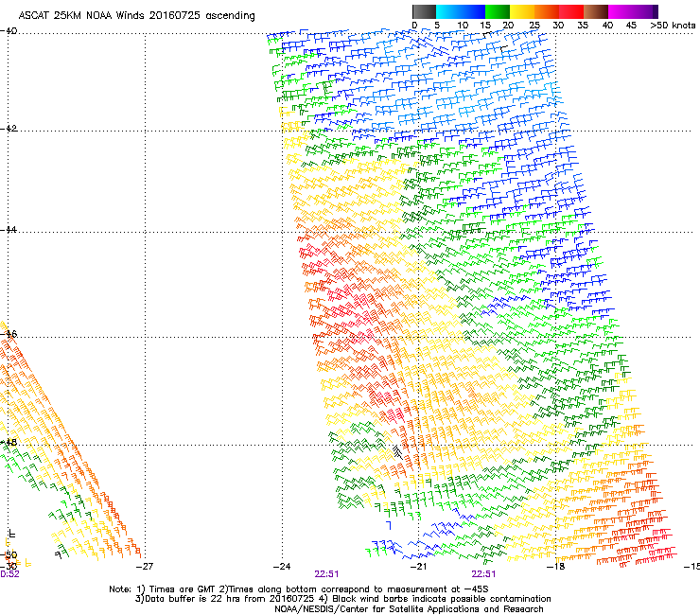Viewport: 700px width, 615px height.
Task: Click the title 'ASCAT 25KM NOAA Winds 20160725 ascending'
Action: [136, 16]
